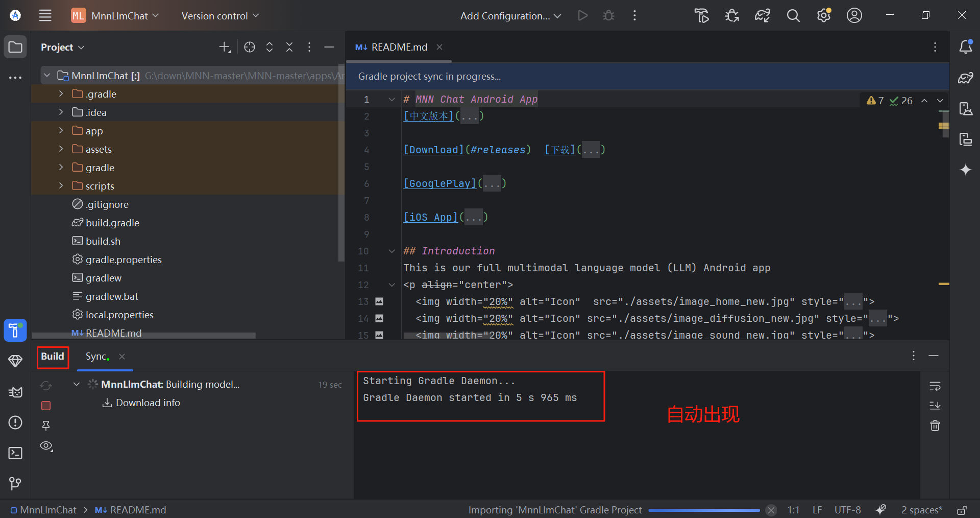Click the iOS App link in README

pyautogui.click(x=431, y=218)
